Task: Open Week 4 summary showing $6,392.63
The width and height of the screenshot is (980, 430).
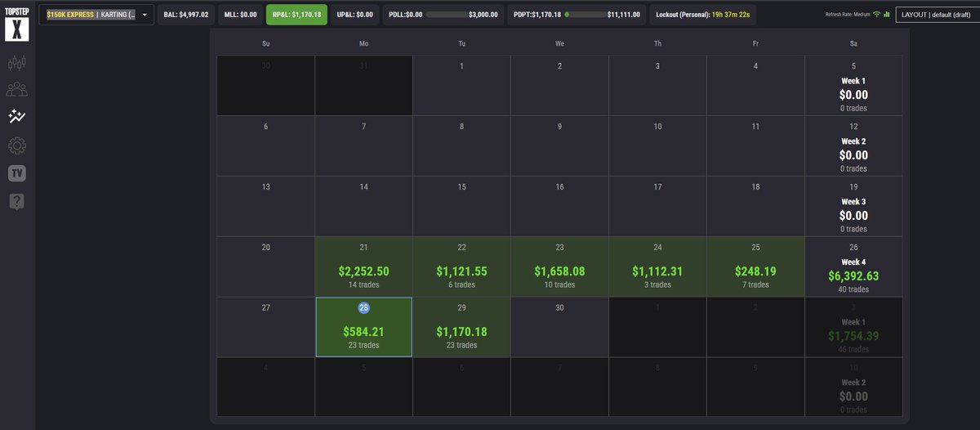Action: click(853, 267)
